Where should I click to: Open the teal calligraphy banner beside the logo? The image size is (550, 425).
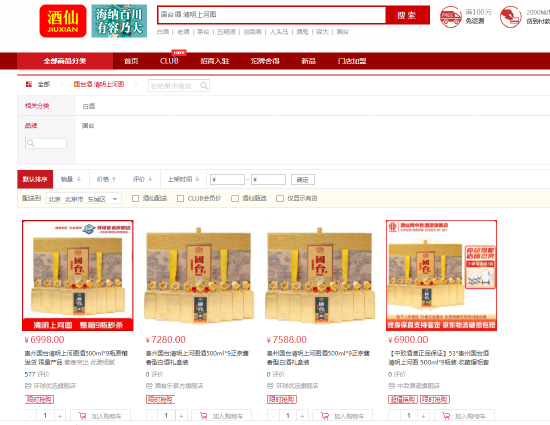tap(119, 21)
